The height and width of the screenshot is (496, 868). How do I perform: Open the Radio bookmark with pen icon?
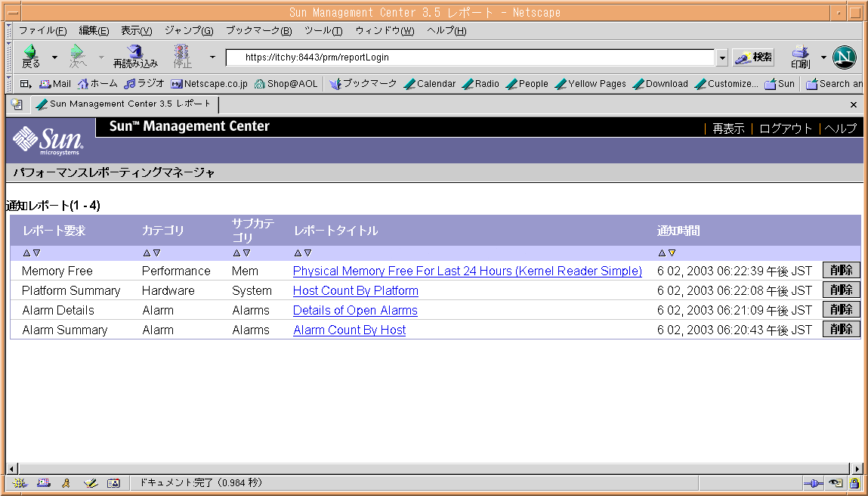(x=480, y=84)
